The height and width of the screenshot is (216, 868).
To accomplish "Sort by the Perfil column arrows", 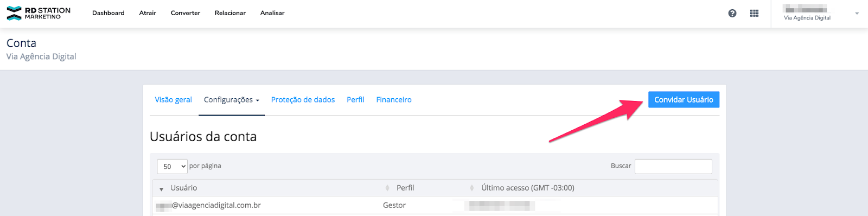I will 387,188.
